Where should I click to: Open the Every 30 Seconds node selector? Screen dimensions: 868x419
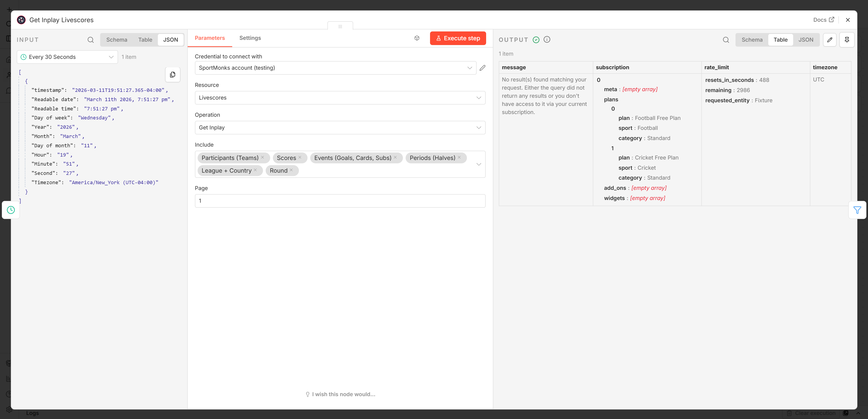[67, 57]
